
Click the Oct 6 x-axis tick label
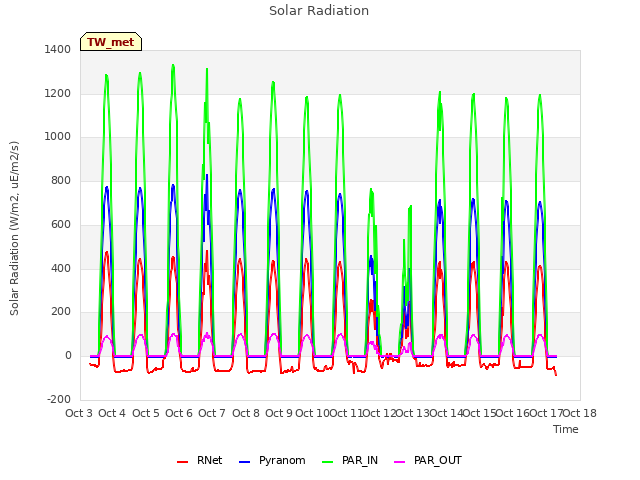(x=179, y=413)
